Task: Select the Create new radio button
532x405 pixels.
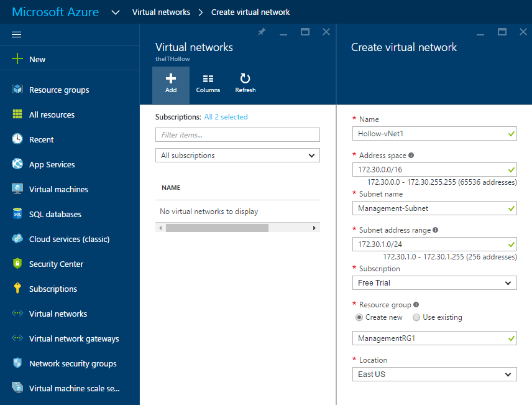Action: [359, 317]
